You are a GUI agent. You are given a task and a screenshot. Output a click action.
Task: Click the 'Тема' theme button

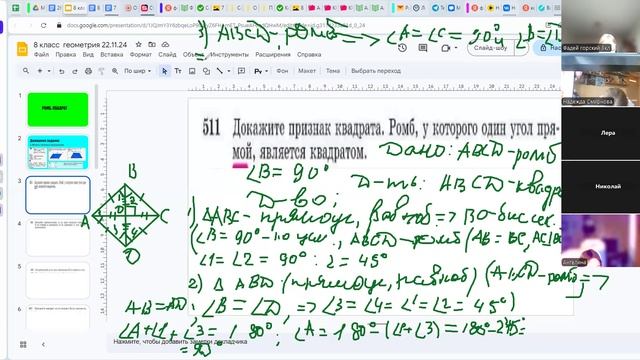pos(333,71)
